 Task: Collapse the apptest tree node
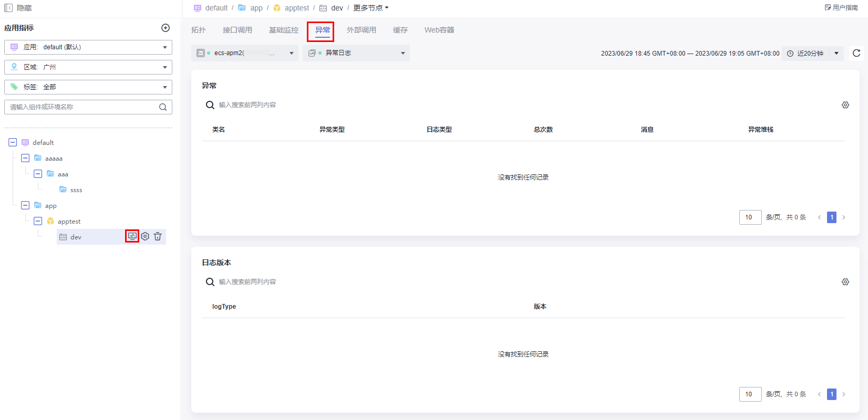(38, 221)
